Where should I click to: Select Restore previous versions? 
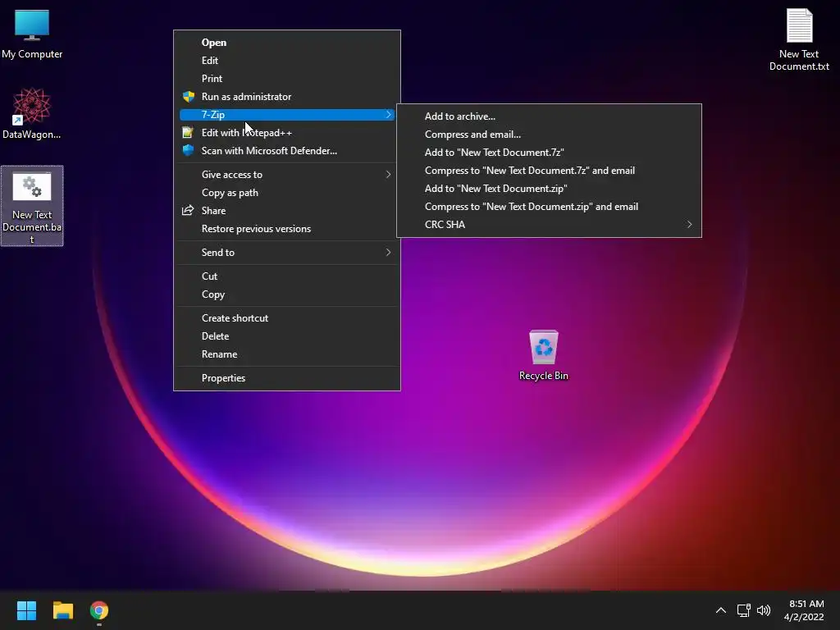coord(286,229)
